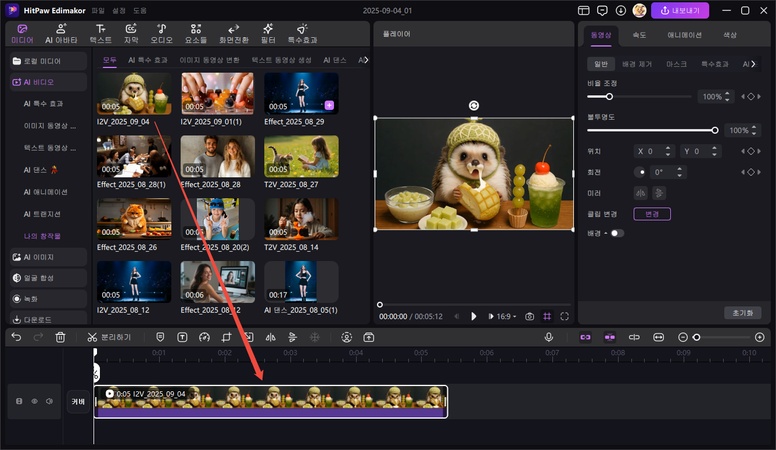Click the speed gauge icon in timeline toolbar
776x450 pixels.
(x=204, y=337)
